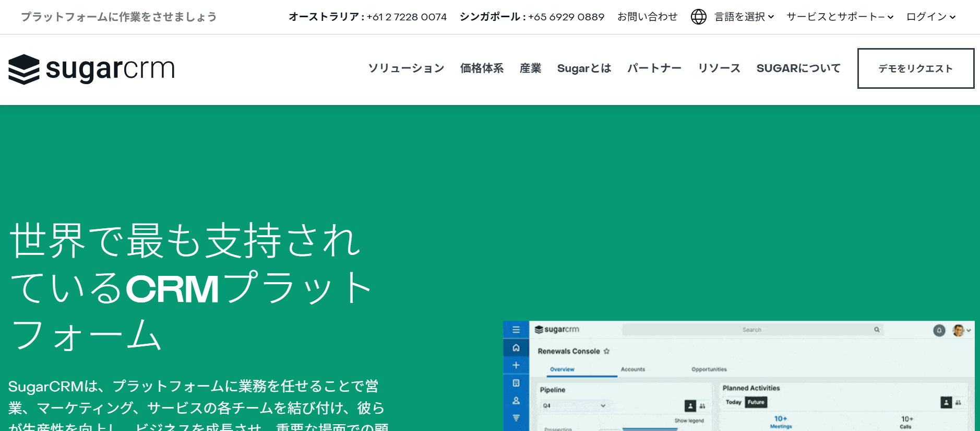Click the 10+ Calls count
Screen dimensions: 980x431
(x=907, y=422)
